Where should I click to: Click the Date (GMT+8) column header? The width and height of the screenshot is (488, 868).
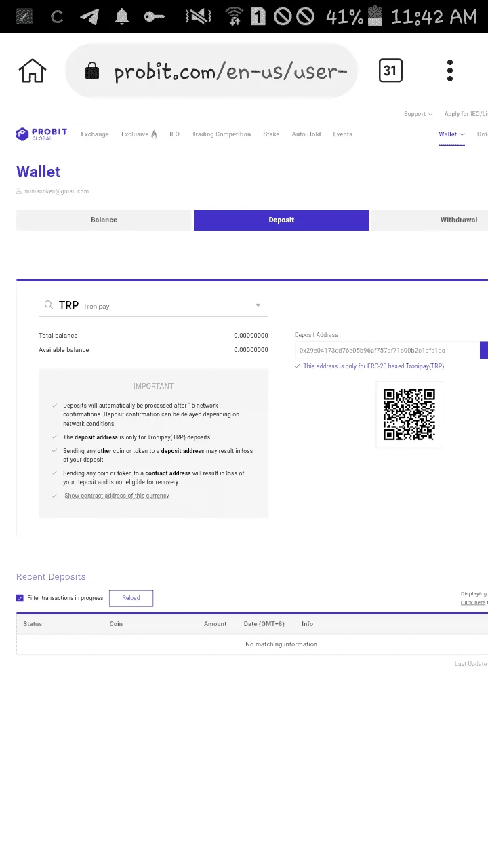coord(264,623)
